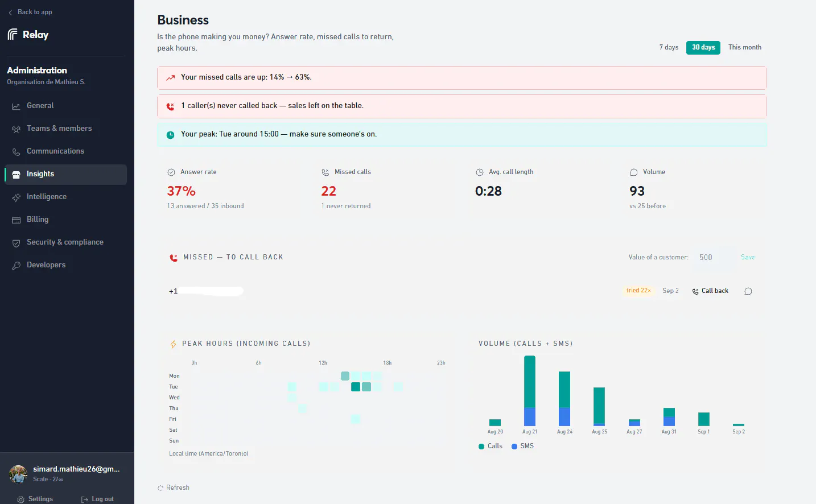This screenshot has width=816, height=504.
Task: Click the user avatar photo
Action: coord(18,473)
